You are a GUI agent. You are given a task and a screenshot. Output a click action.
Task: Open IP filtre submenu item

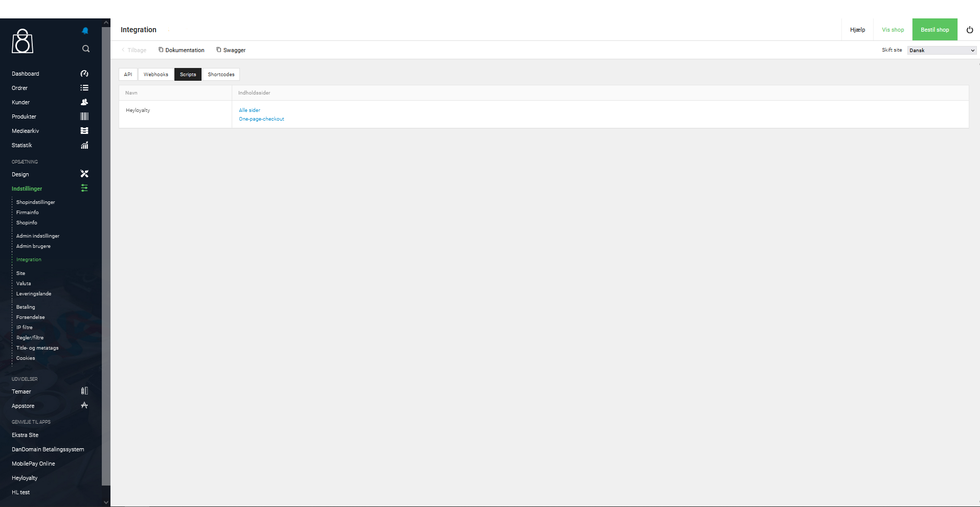24,327
